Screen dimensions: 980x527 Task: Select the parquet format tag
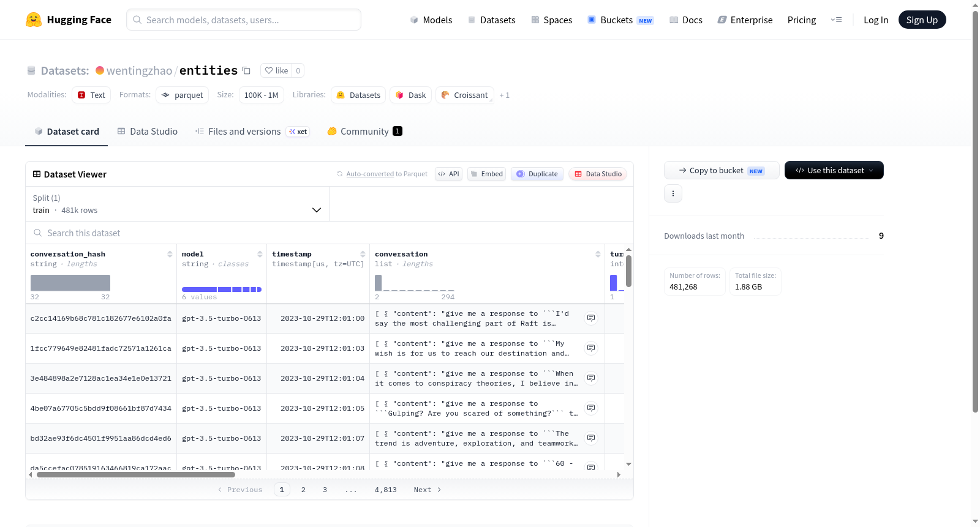[182, 95]
